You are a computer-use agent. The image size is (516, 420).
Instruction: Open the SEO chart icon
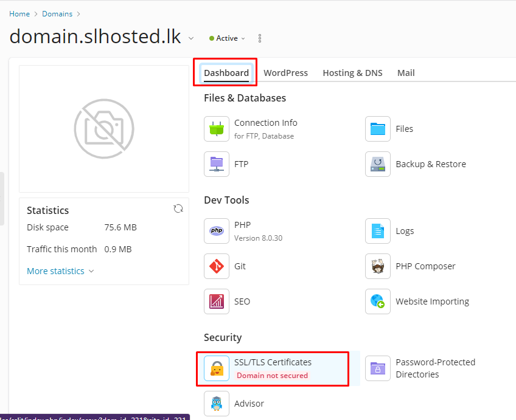pos(217,301)
